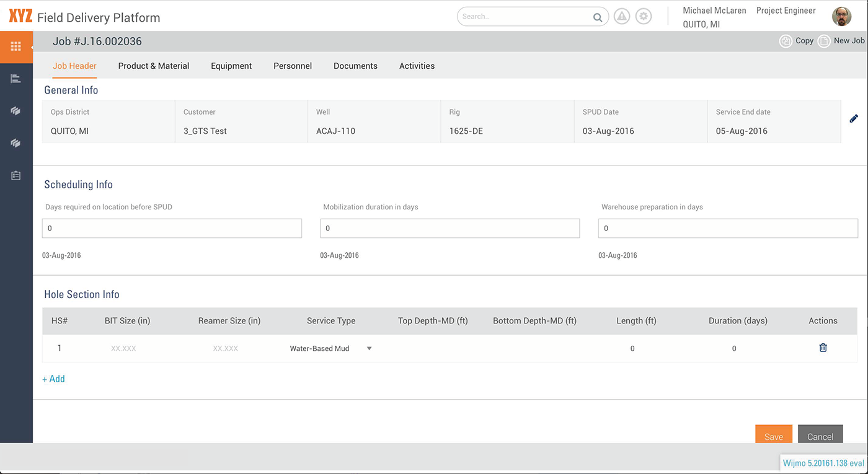Open the Equipment tab
This screenshot has width=868, height=474.
tap(231, 66)
